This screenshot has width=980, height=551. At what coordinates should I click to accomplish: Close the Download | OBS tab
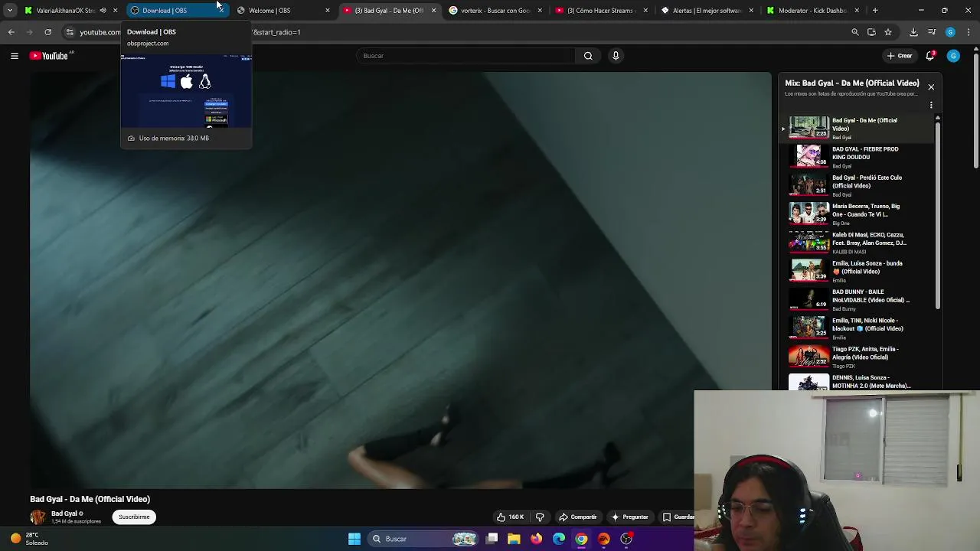click(x=221, y=11)
